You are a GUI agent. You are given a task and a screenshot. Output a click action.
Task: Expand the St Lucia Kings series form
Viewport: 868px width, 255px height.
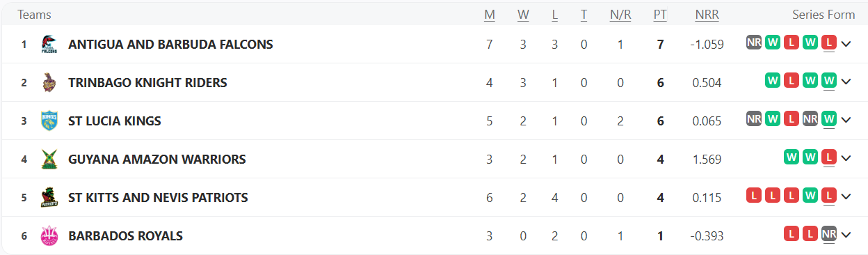point(846,121)
